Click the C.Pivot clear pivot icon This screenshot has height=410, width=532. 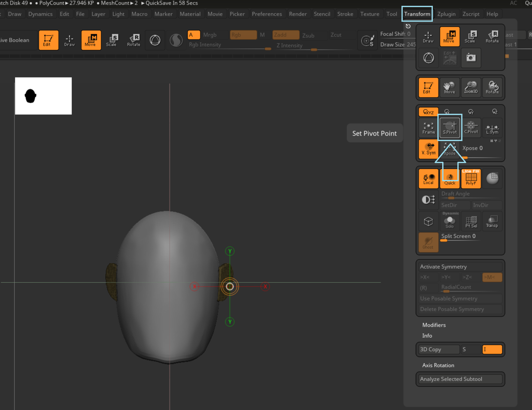tap(471, 127)
